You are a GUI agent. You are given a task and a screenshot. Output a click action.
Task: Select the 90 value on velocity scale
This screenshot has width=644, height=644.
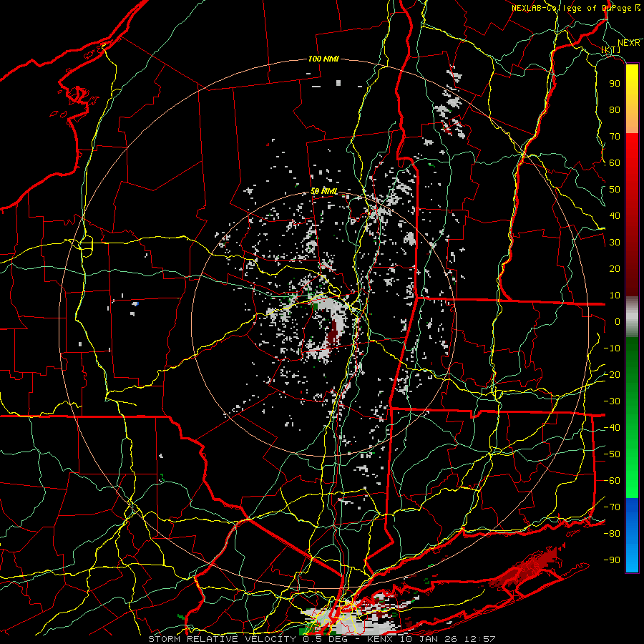[x=615, y=84]
